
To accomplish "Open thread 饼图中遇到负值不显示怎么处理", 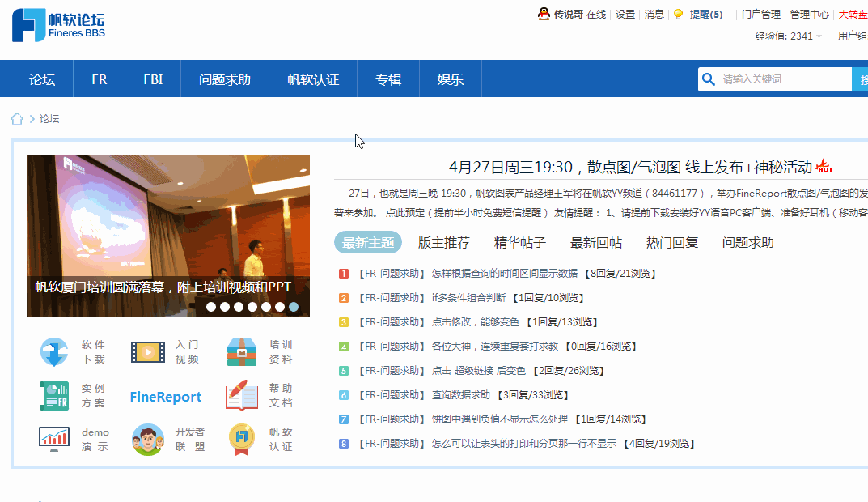I will 500,419.
